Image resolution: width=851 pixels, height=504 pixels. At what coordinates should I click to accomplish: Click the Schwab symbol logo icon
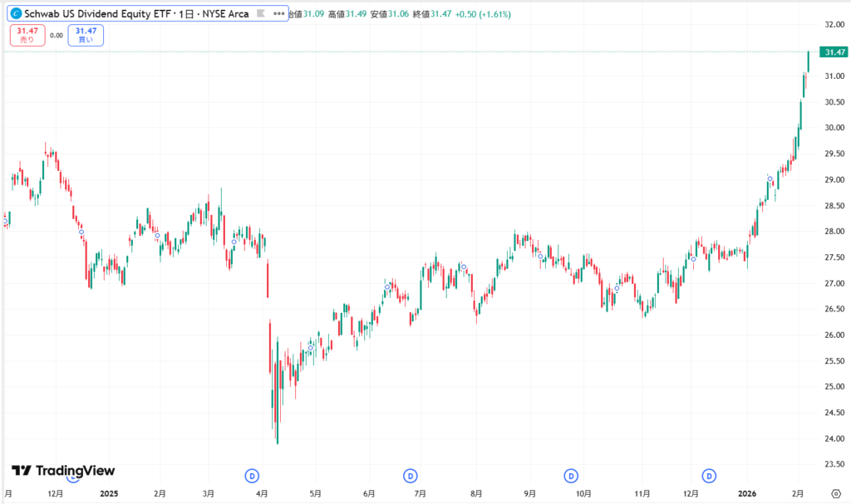pos(16,14)
